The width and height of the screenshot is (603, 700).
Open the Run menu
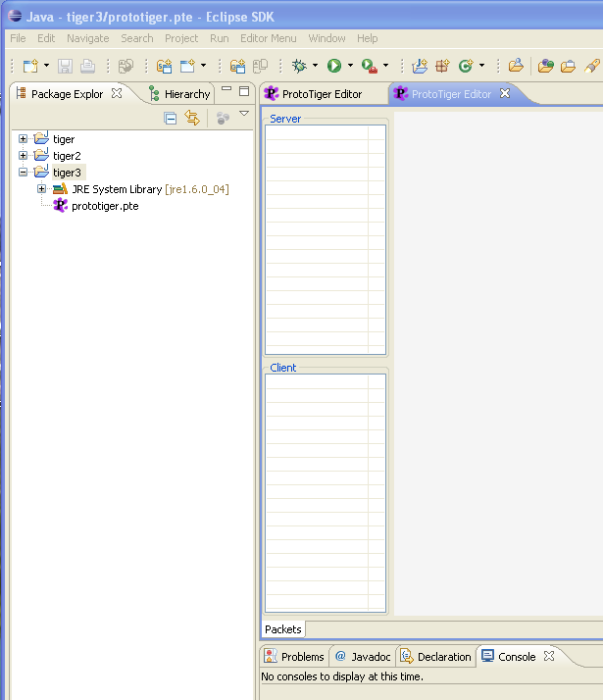[x=220, y=38]
